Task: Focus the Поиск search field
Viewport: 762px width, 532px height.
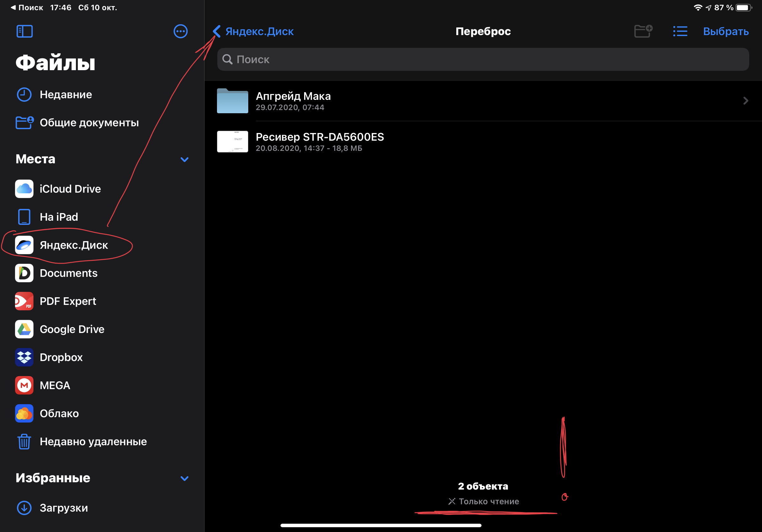Action: [483, 59]
